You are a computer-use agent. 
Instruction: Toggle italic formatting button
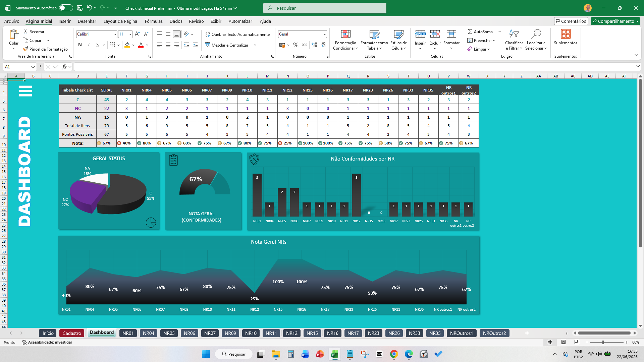89,45
